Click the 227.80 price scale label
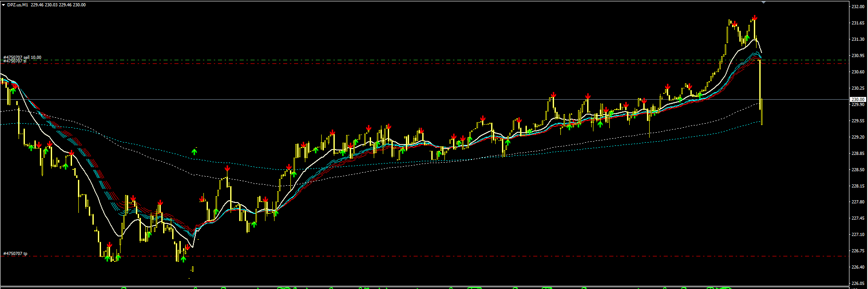The width and height of the screenshot is (868, 289). [x=858, y=202]
